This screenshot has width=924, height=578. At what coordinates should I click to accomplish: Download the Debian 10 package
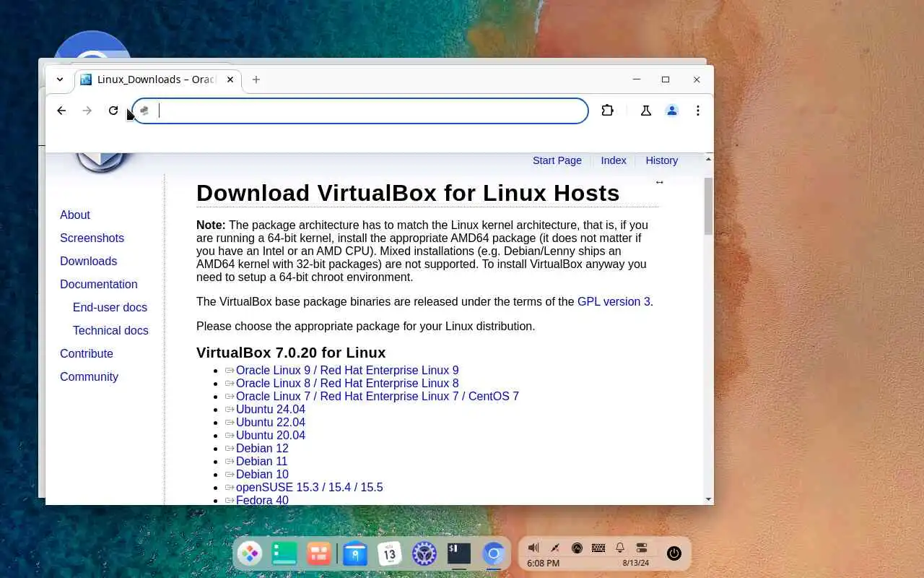click(x=262, y=474)
